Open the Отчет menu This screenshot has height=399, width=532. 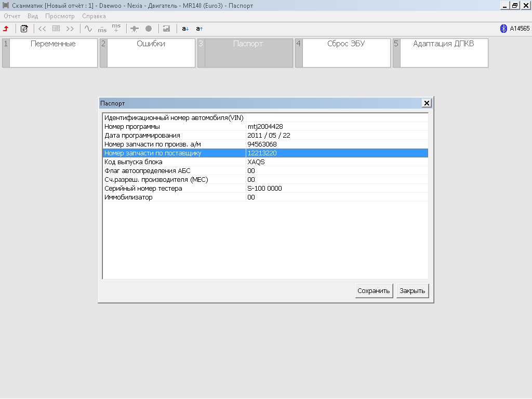tap(12, 16)
